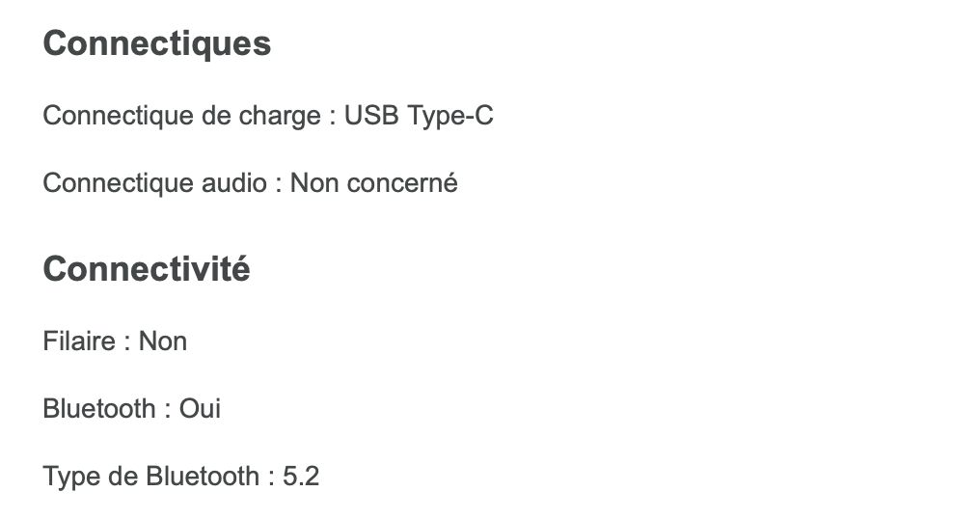Click the word 'concerné'
The image size is (980, 519).
(401, 182)
